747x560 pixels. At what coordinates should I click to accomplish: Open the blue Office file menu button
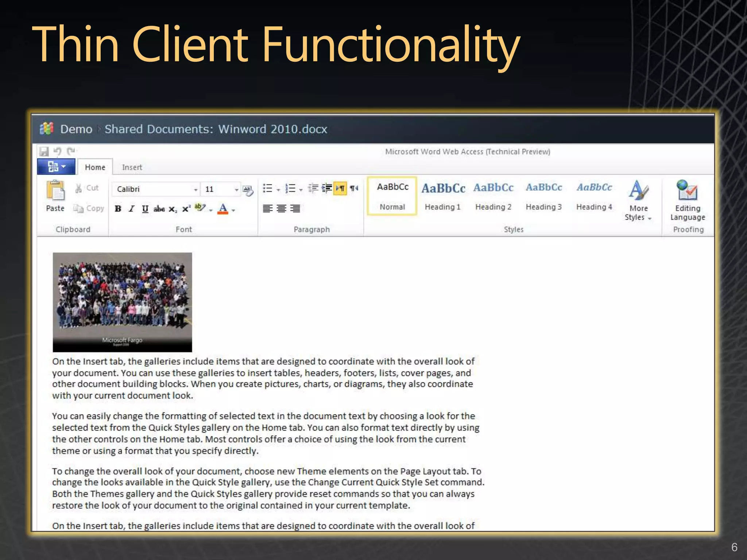56,167
